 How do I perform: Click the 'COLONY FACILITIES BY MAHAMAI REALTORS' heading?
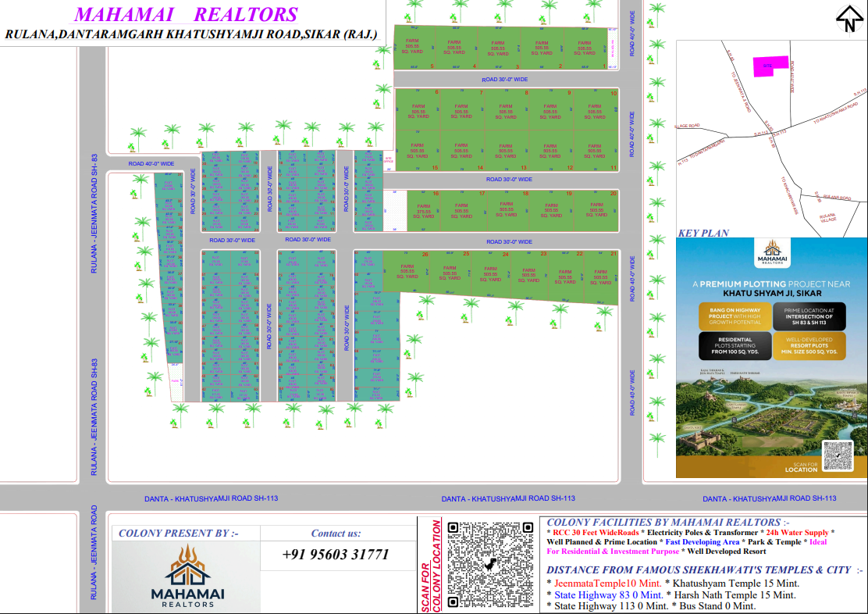[668, 522]
